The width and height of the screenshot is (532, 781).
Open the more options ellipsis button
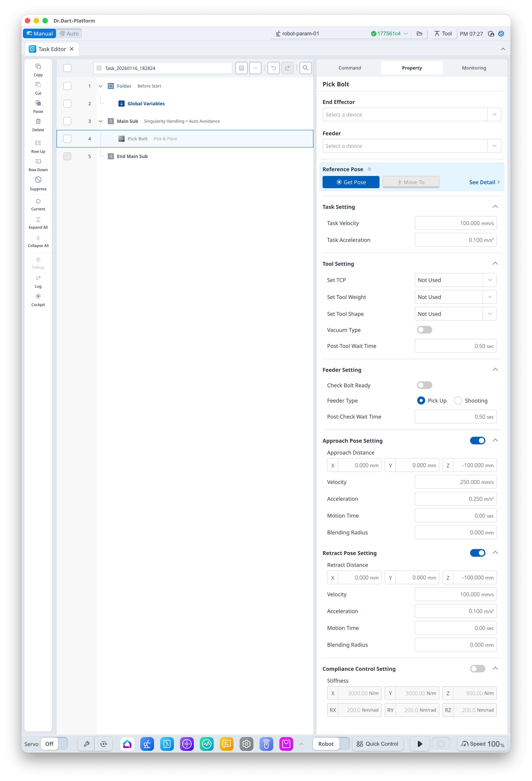[x=255, y=68]
